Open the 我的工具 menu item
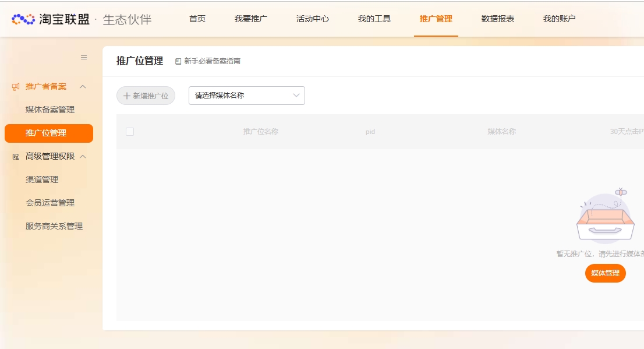This screenshot has height=349, width=644. [x=374, y=19]
